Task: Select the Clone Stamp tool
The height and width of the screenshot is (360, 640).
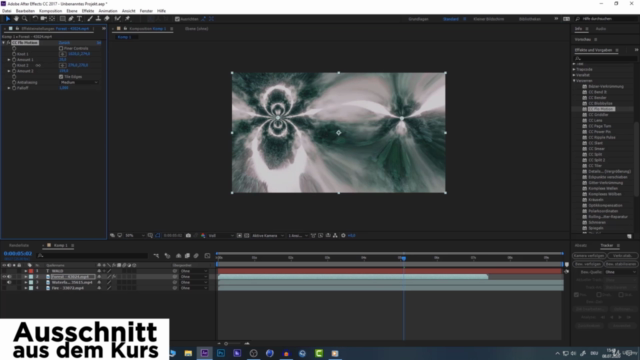Action: (x=98, y=19)
